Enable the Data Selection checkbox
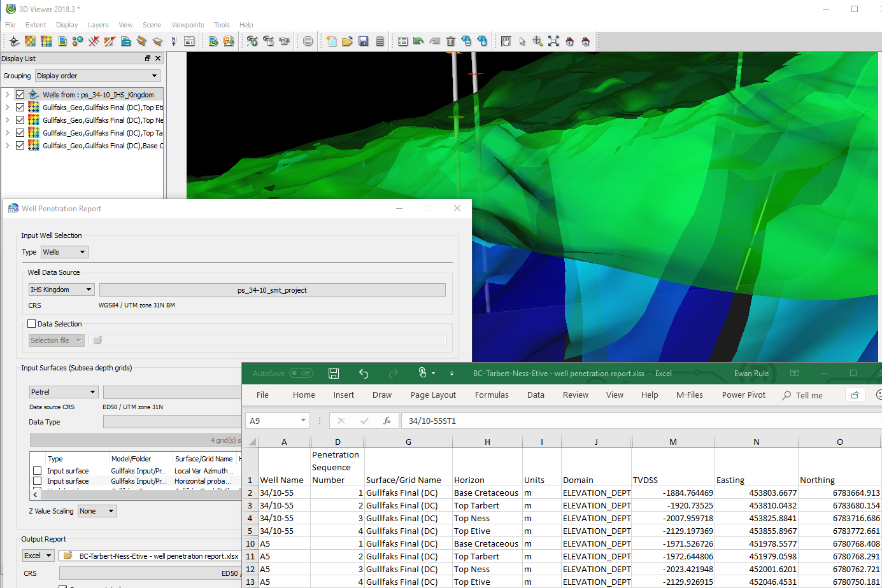This screenshot has height=588, width=882. pos(32,324)
